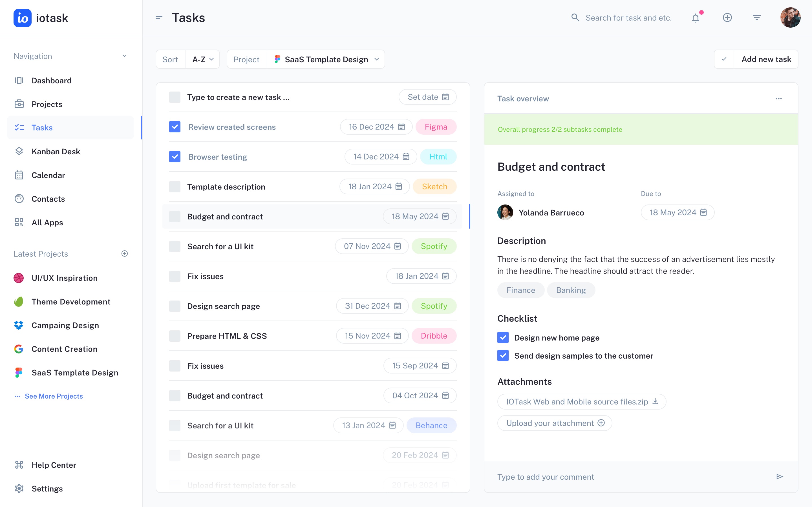812x507 pixels.
Task: Click the send comment arrow icon
Action: coord(780,477)
